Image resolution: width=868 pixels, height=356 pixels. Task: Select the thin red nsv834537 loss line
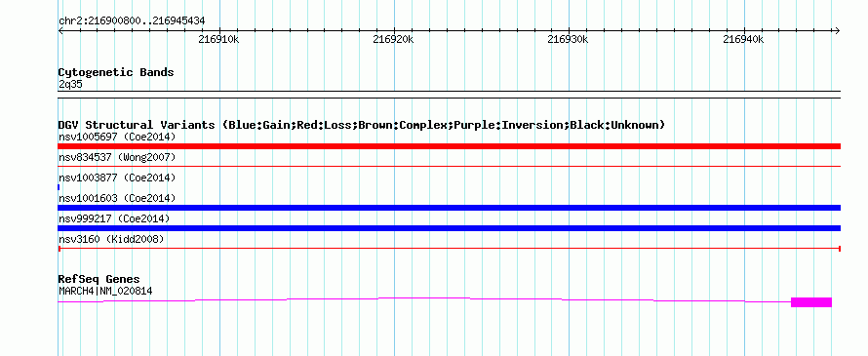(x=449, y=166)
